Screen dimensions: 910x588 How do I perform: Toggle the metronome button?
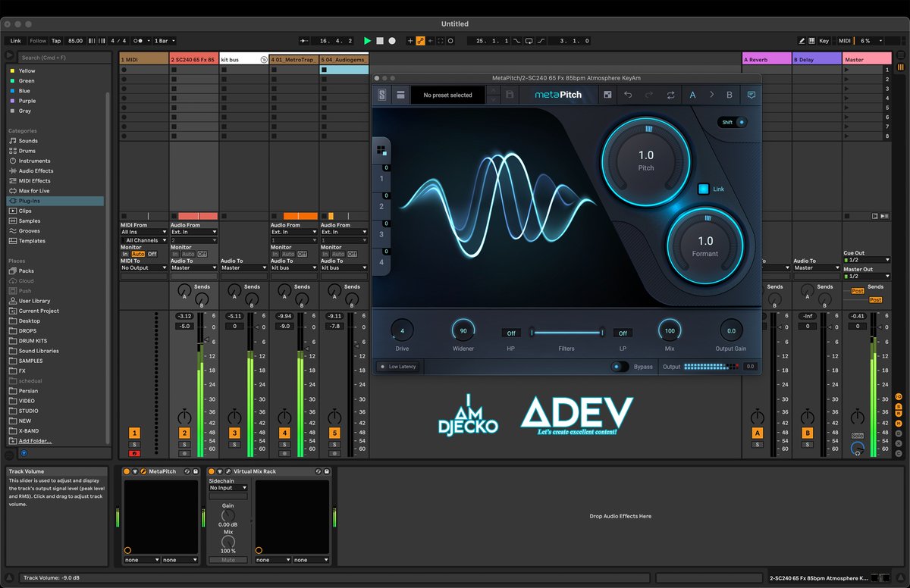(138, 41)
